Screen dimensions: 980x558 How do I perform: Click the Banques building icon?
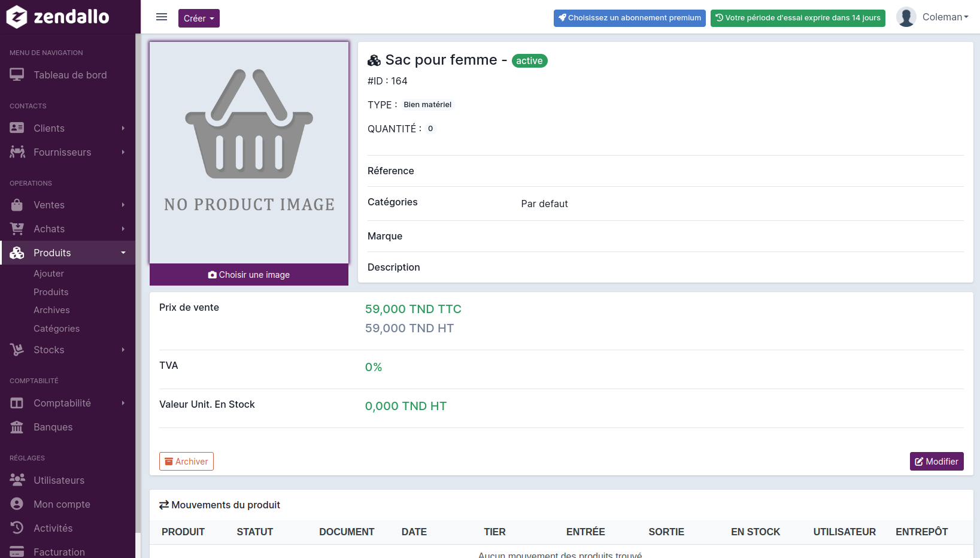pos(17,427)
